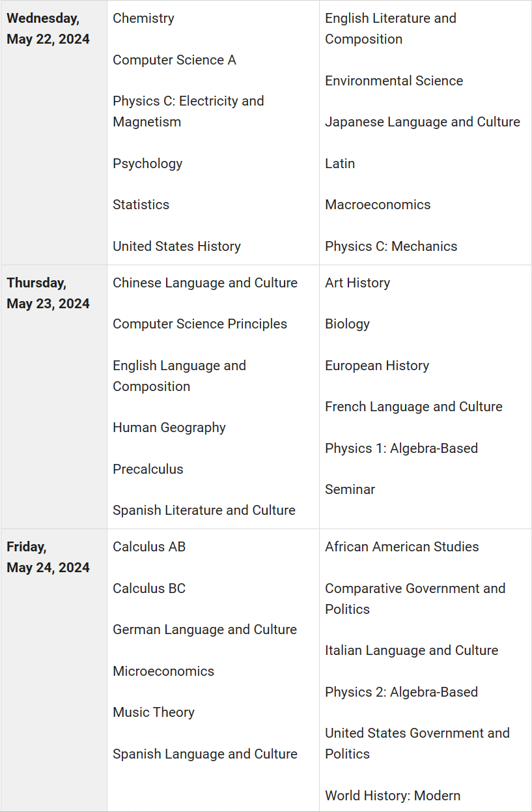Select Art History exam
Screen dimensions: 532x812
click(357, 283)
